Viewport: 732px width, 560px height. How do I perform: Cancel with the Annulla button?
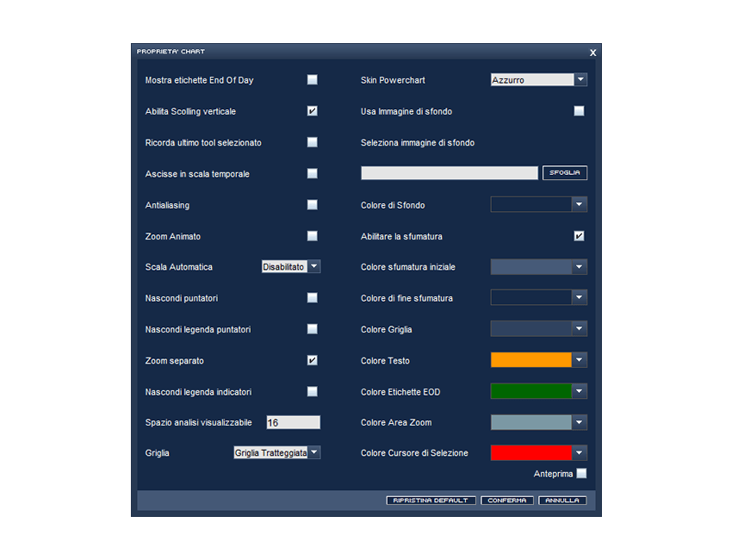click(562, 501)
